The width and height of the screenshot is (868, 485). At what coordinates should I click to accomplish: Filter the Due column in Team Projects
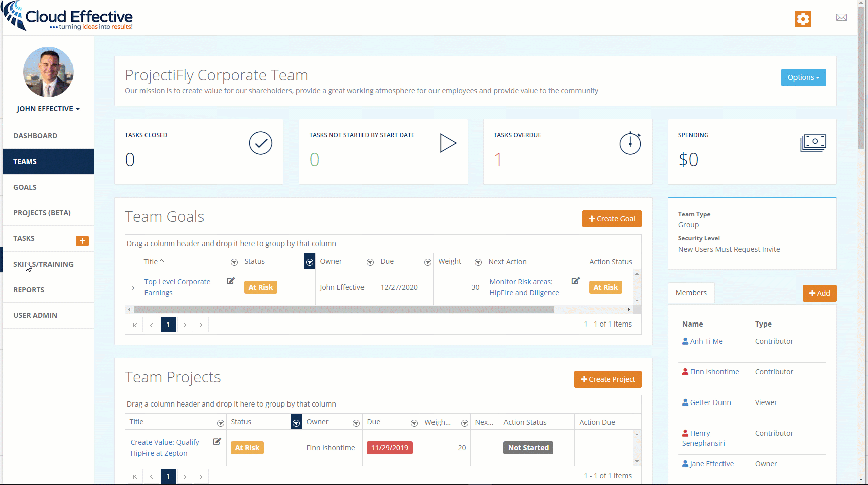414,423
